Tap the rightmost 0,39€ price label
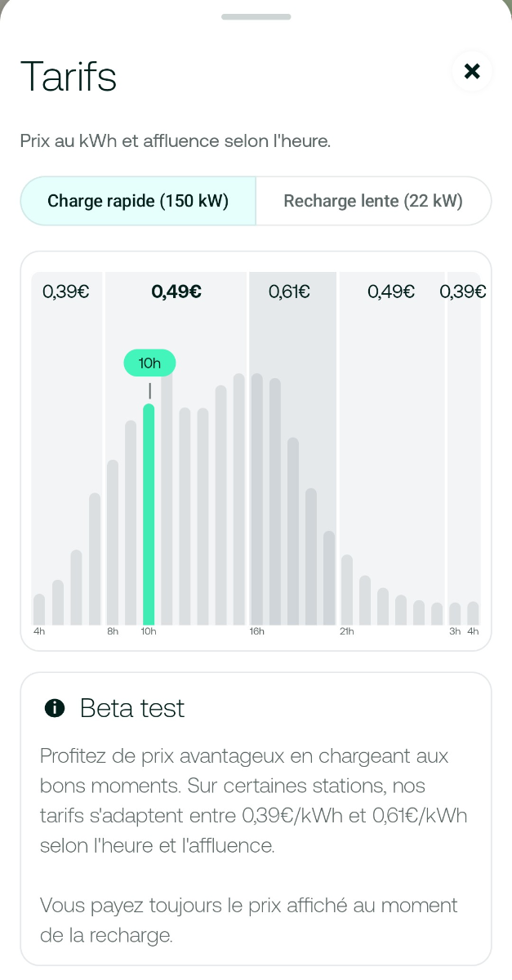The image size is (512, 980). click(x=462, y=292)
